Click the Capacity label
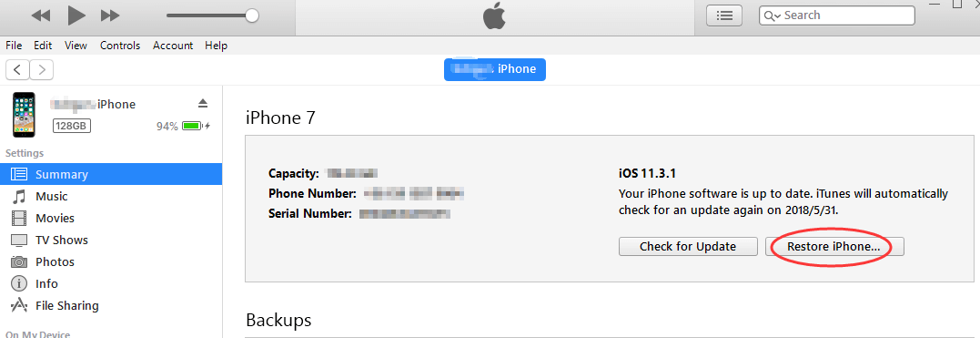This screenshot has height=338, width=980. tap(294, 174)
